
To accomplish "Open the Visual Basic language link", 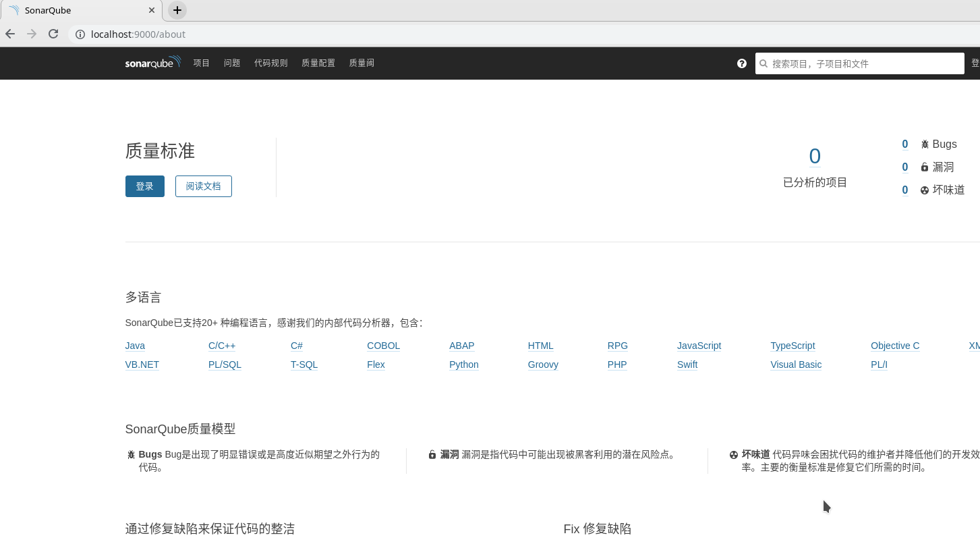I will [x=797, y=364].
